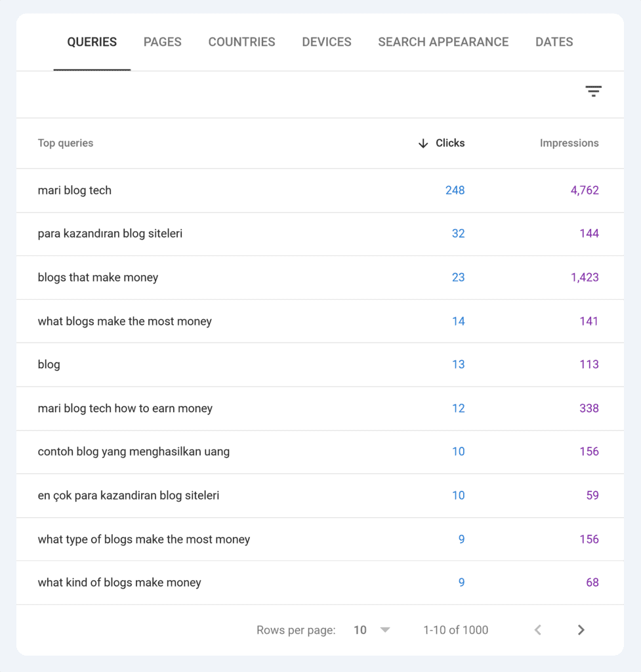The width and height of the screenshot is (641, 672).
Task: Stay on the QUERIES tab
Action: click(x=92, y=41)
